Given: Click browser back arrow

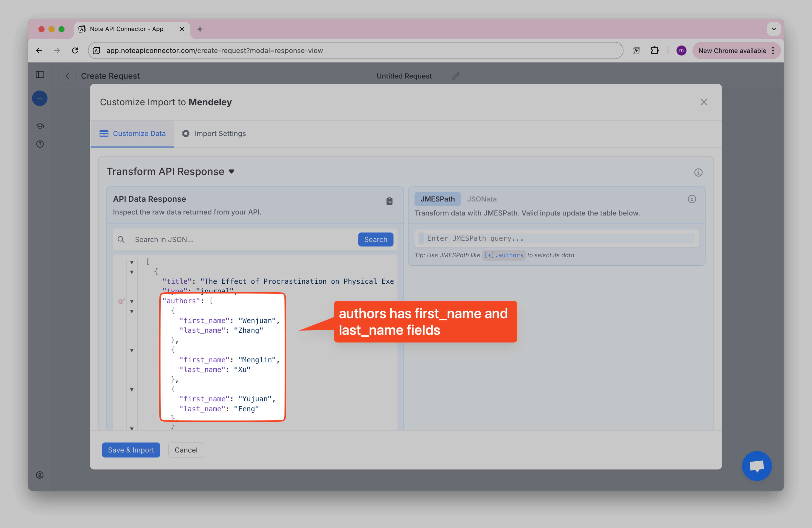Looking at the screenshot, I should (x=39, y=51).
